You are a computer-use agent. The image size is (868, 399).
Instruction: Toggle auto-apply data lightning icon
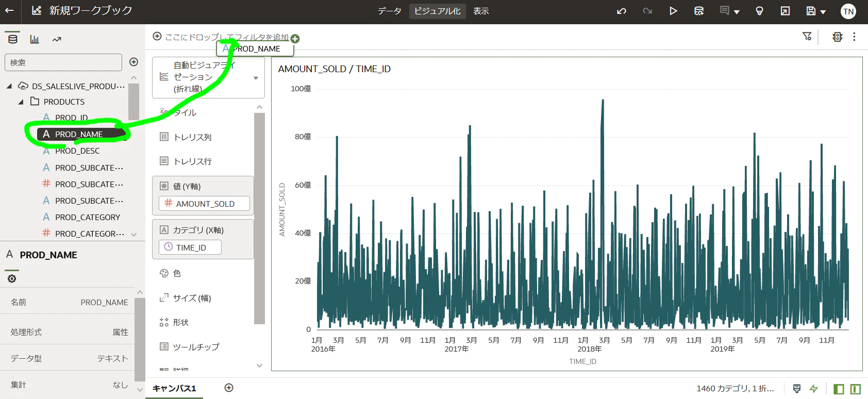click(814, 388)
